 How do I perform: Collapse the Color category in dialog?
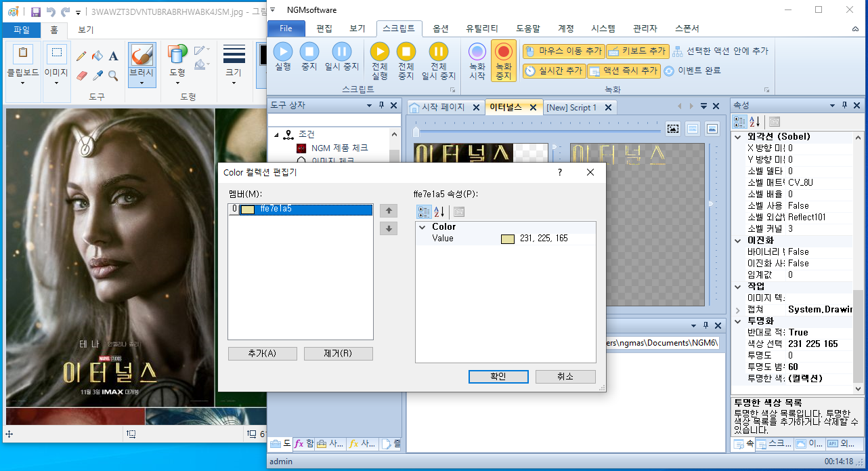(422, 227)
